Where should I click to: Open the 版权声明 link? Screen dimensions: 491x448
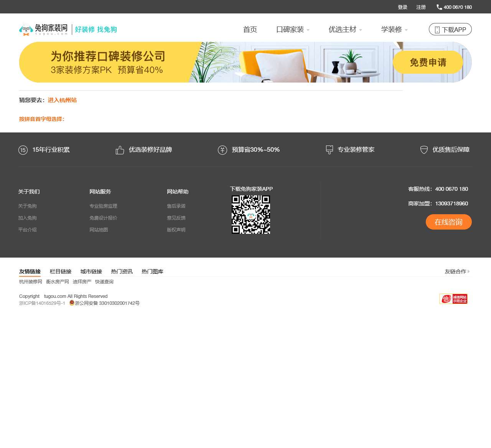176,230
